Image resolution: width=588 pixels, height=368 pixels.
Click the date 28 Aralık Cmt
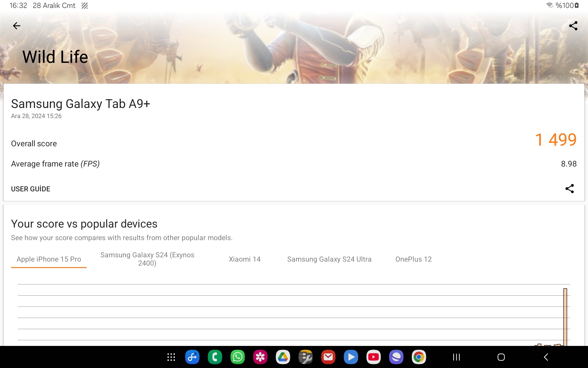point(54,6)
